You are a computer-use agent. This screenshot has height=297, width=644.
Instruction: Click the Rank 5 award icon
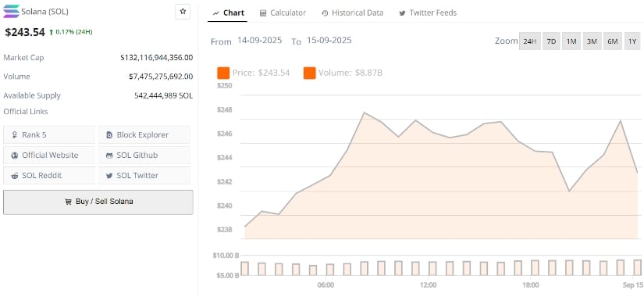[15, 135]
